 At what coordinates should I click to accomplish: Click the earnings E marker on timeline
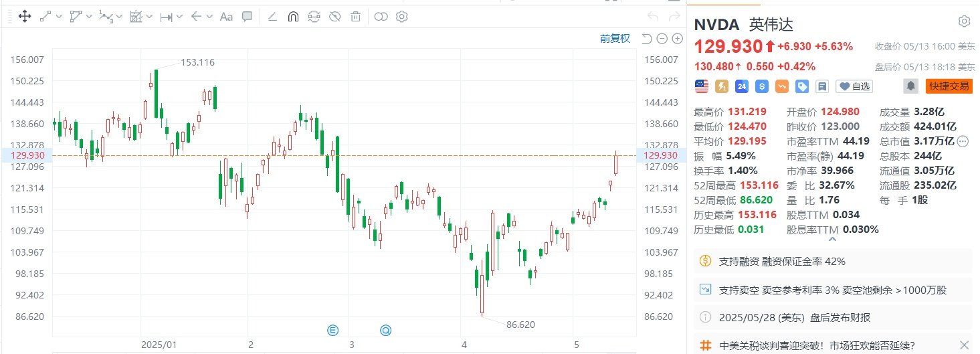(x=333, y=329)
